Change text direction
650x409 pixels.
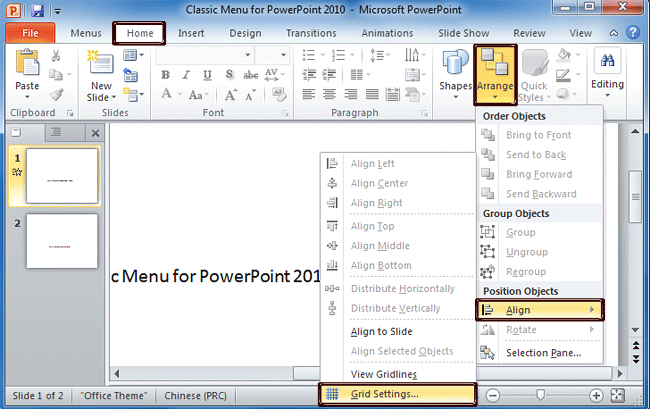[x=415, y=55]
